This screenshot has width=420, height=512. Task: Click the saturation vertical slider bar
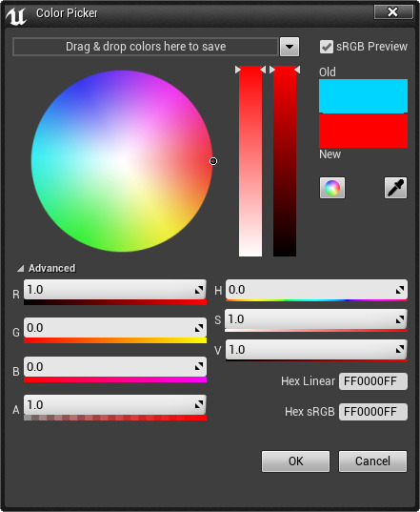(250, 161)
